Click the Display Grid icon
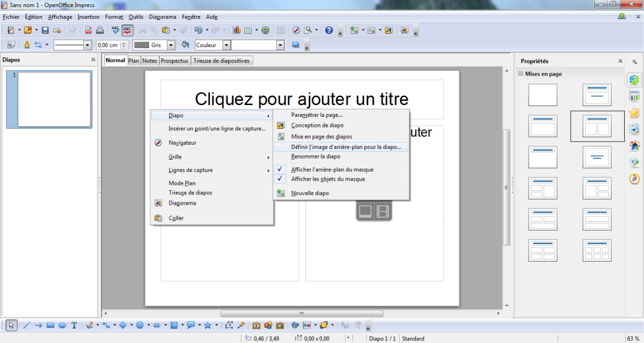The image size is (644, 343). [281, 30]
